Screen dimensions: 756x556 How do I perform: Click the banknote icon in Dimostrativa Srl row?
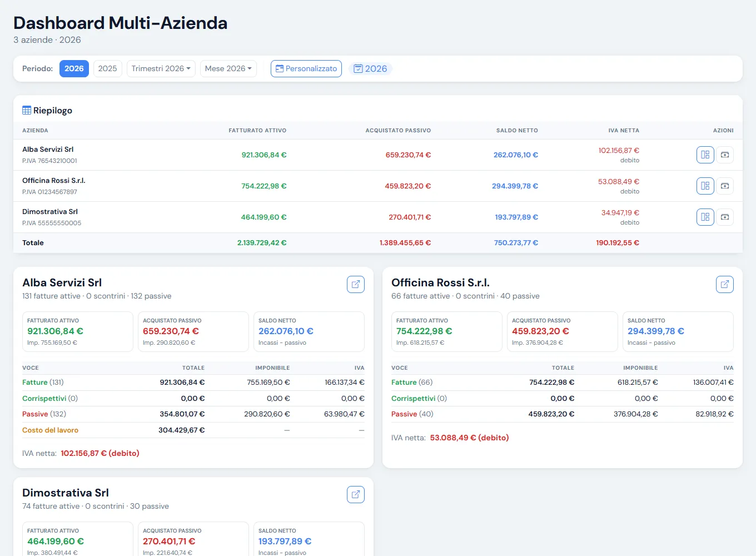725,217
